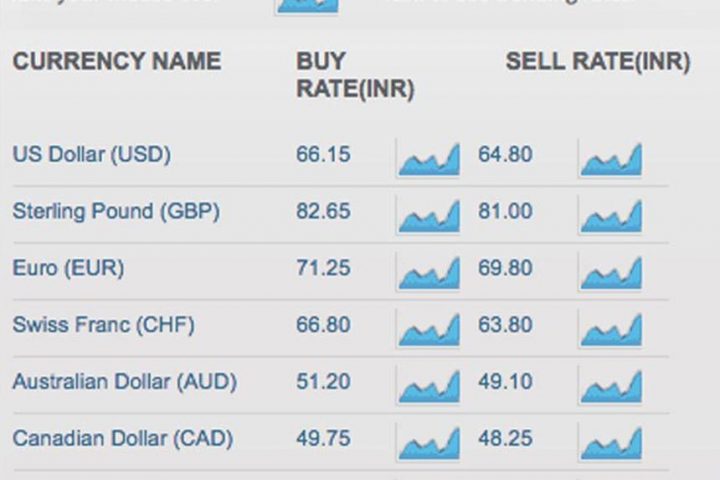The height and width of the screenshot is (480, 720).
Task: View Canadian Dollar buy rate chart icon
Action: [x=428, y=442]
